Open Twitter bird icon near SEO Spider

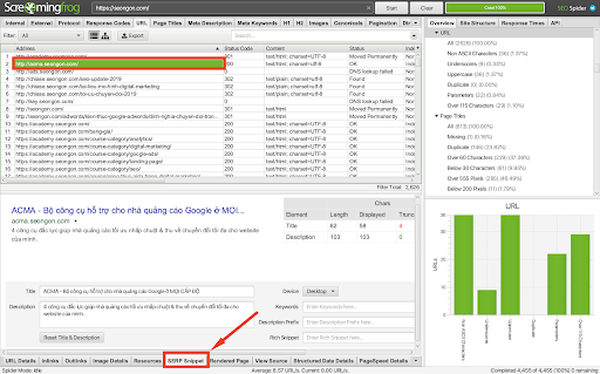[x=592, y=8]
